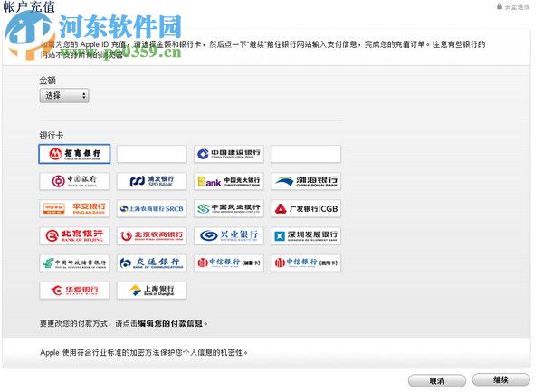Image resolution: width=543 pixels, height=392 pixels.
Task: Click the 帐户充值 page heading
Action: (x=29, y=6)
